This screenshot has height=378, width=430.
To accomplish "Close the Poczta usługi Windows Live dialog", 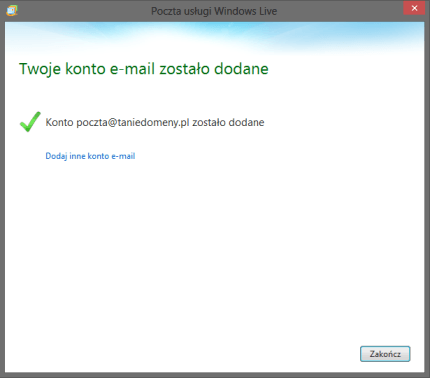I will [414, 8].
